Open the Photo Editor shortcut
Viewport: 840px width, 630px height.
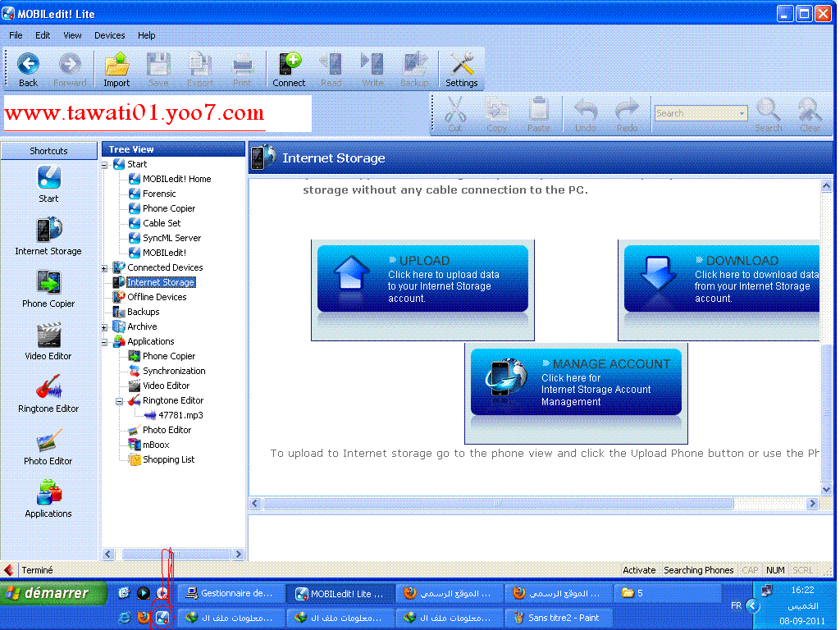[x=48, y=446]
